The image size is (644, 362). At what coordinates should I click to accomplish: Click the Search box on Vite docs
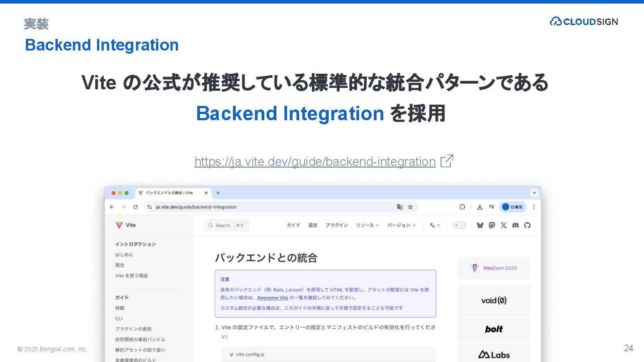coord(227,225)
